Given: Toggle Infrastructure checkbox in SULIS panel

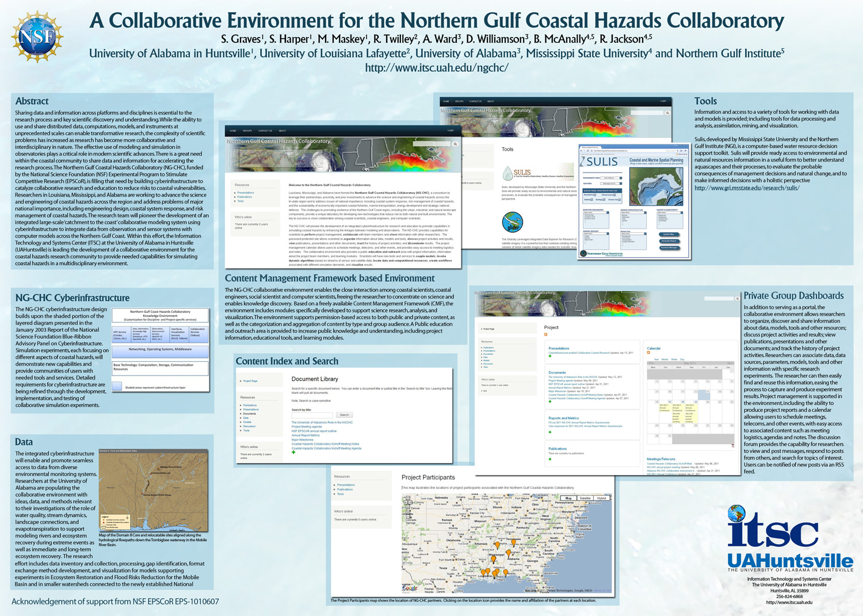Looking at the screenshot, I should coord(614,195).
